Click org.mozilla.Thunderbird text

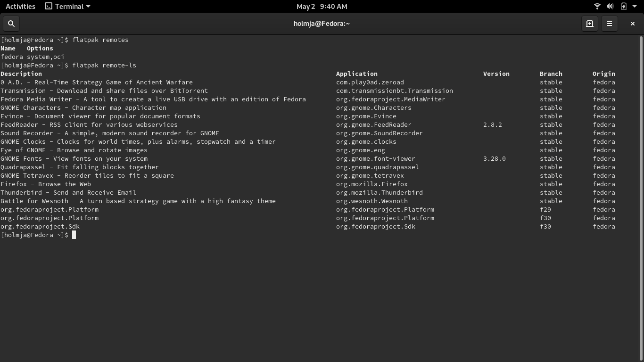(380, 192)
